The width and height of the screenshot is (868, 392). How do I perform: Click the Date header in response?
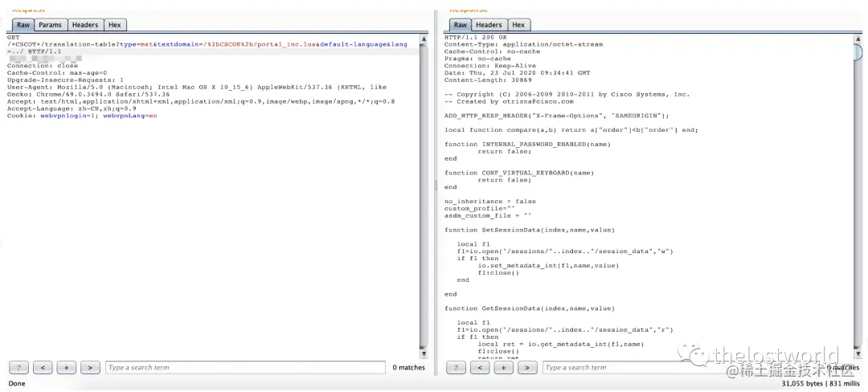pyautogui.click(x=517, y=73)
